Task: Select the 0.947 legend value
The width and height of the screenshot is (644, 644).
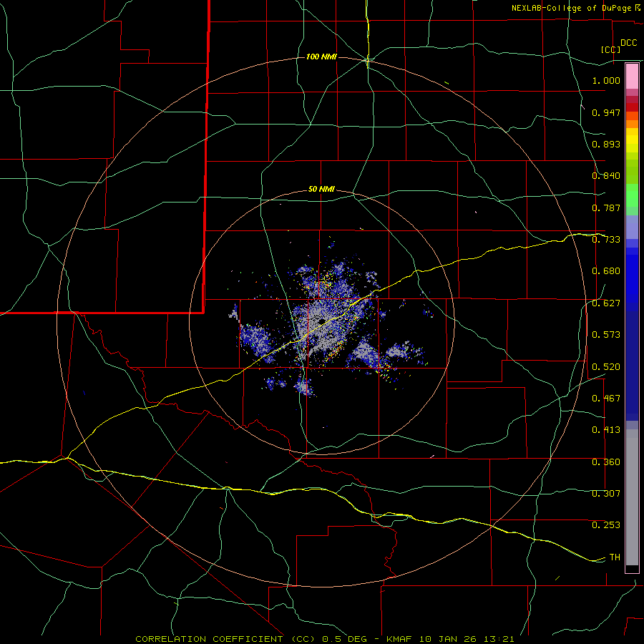Action: 606,112
